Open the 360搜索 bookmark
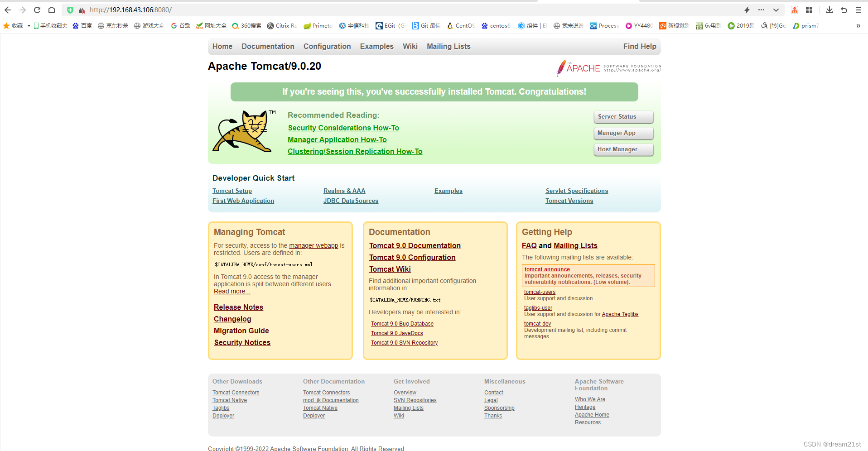 [247, 26]
